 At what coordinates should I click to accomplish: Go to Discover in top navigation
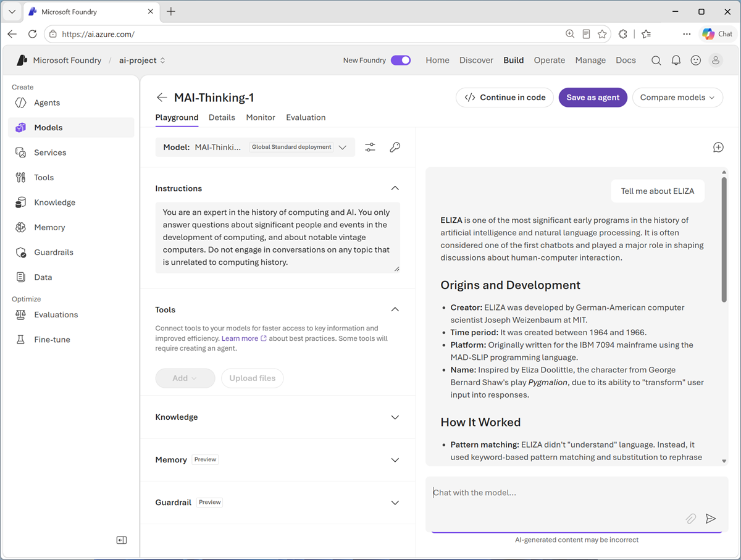[476, 61]
